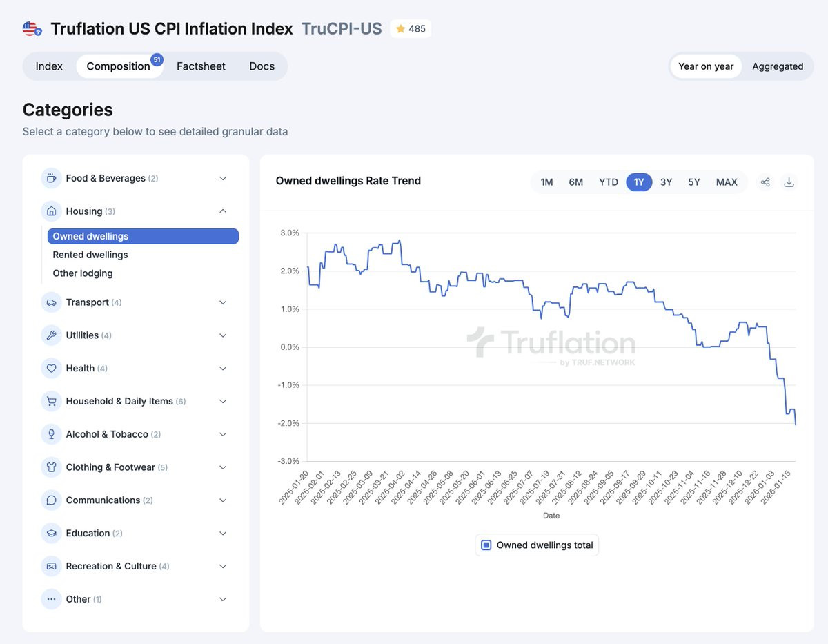Expand the Utilities chevron
828x644 pixels.
223,335
